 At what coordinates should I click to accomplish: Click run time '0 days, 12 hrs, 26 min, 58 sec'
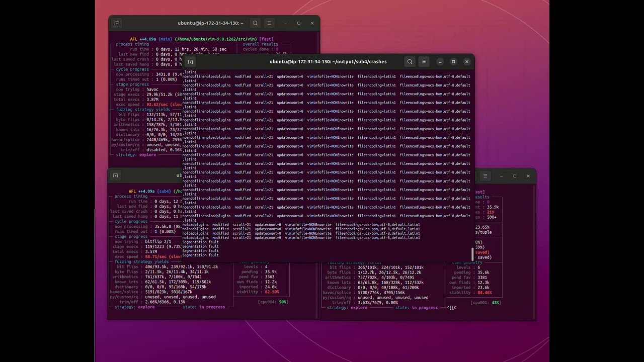(191, 49)
